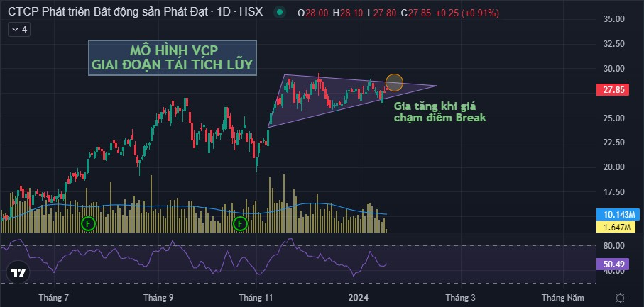Click the Tháng 7 date axis label
The width and height of the screenshot is (644, 307).
click(53, 298)
